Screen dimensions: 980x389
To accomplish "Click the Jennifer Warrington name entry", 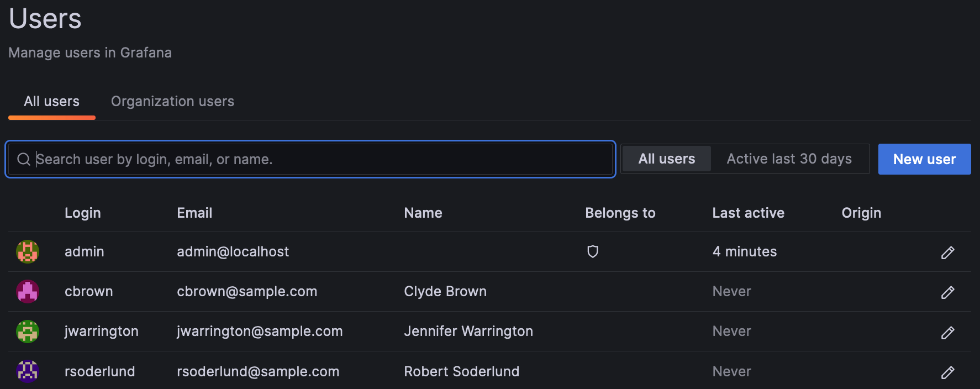I will coord(468,332).
